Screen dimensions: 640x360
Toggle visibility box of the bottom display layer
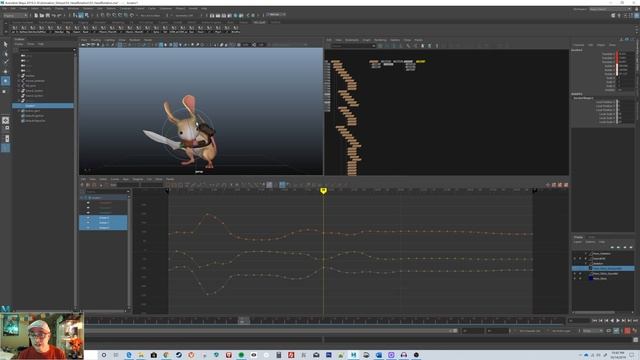click(x=575, y=278)
